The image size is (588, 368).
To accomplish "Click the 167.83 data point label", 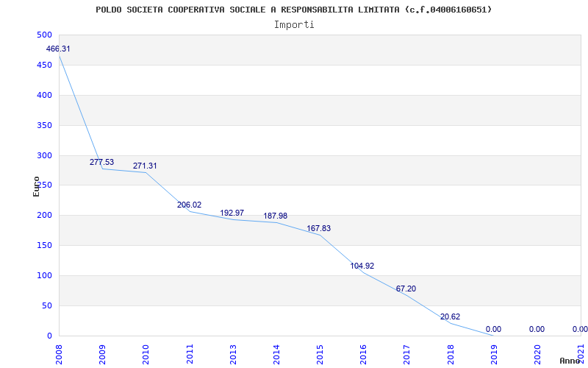I will [319, 228].
